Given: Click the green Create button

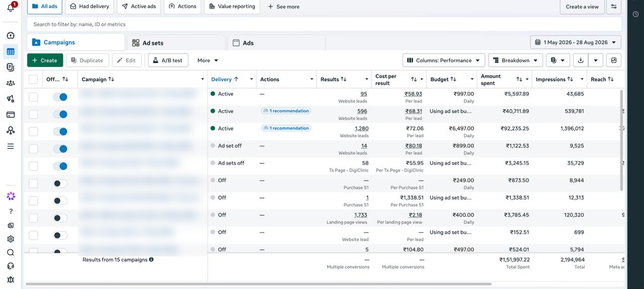Looking at the screenshot, I should pos(45,60).
